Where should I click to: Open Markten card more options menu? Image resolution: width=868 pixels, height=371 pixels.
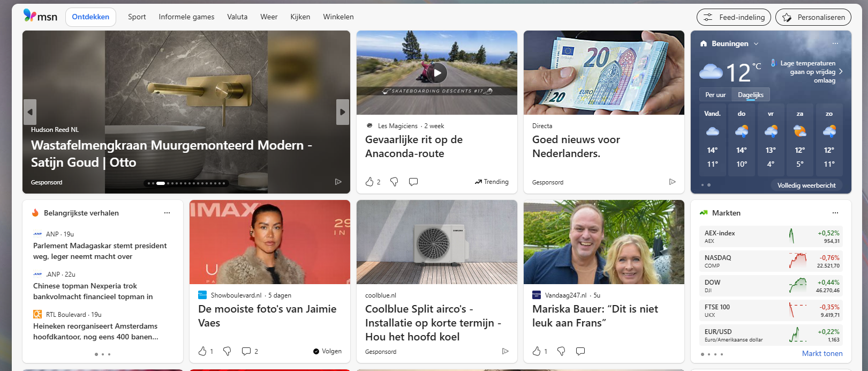(x=835, y=213)
